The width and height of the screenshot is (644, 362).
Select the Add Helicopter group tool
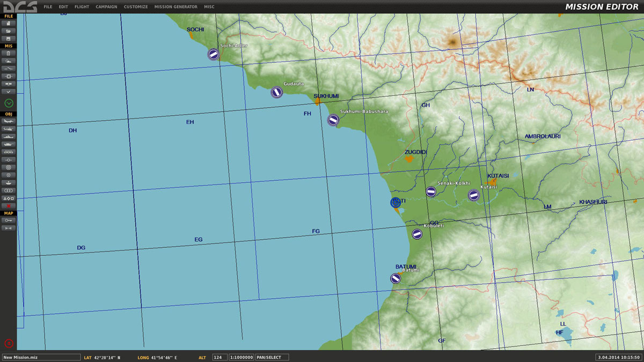click(9, 129)
